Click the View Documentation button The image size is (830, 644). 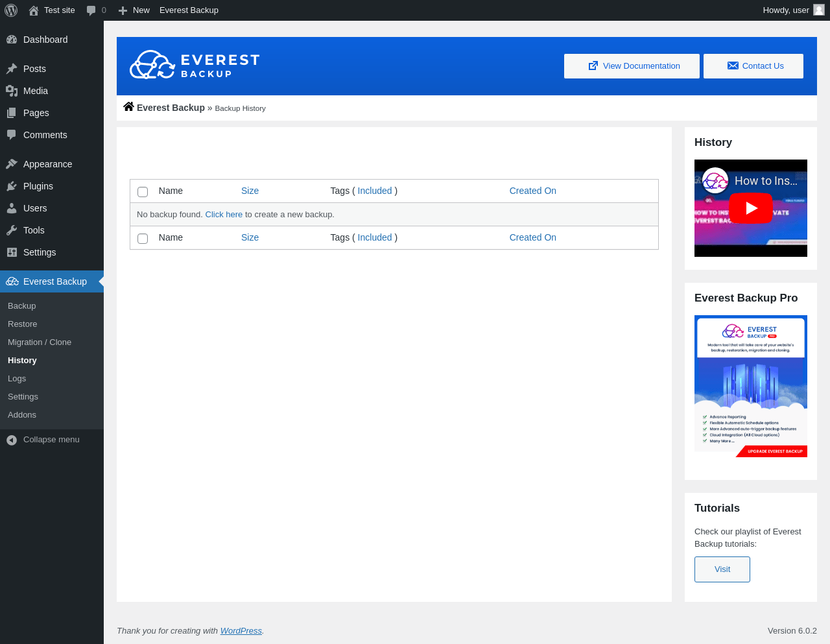coord(632,66)
